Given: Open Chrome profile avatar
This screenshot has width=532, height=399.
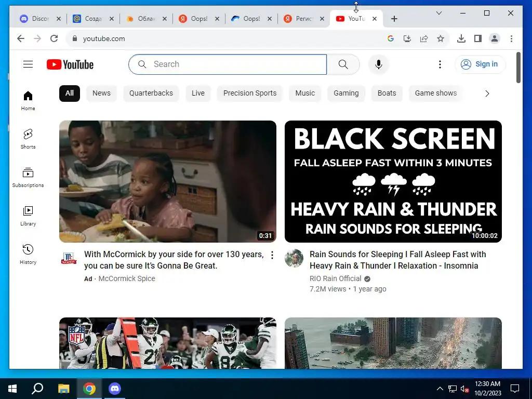Looking at the screenshot, I should 495,38.
